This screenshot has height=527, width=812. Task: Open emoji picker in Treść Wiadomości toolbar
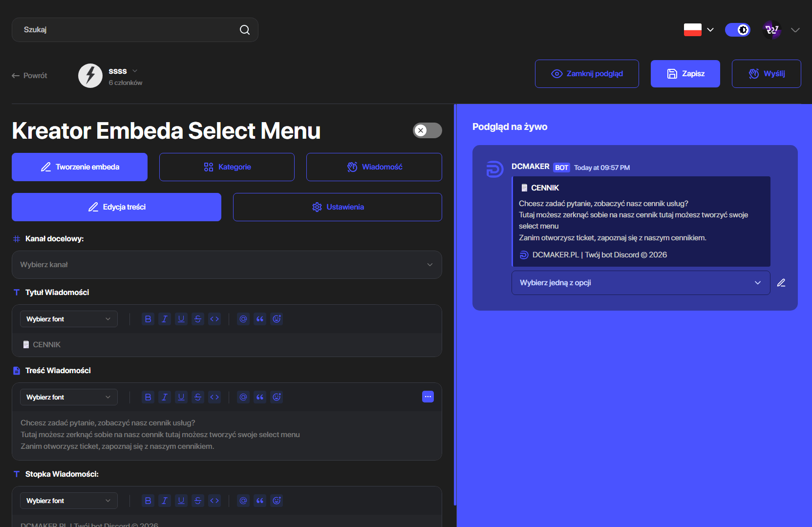(x=277, y=397)
